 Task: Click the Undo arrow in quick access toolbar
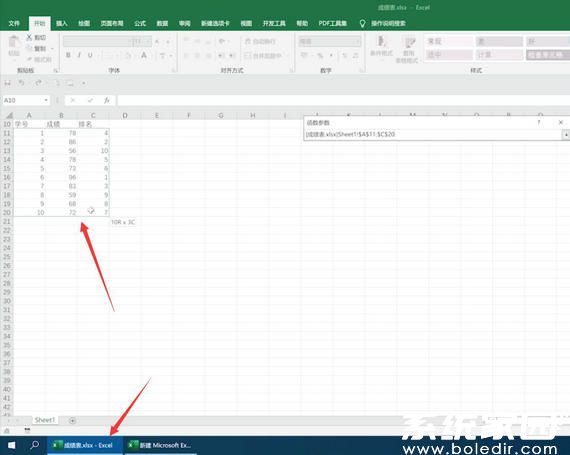[21, 83]
